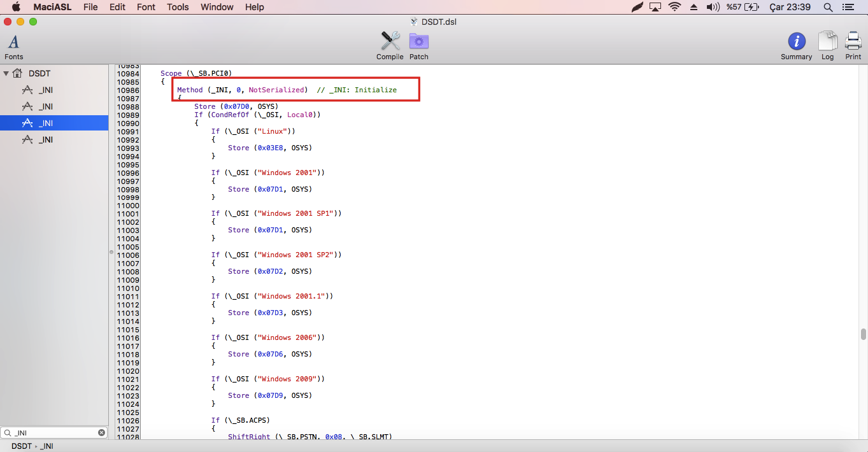Select the first _INI tree item

tap(45, 90)
